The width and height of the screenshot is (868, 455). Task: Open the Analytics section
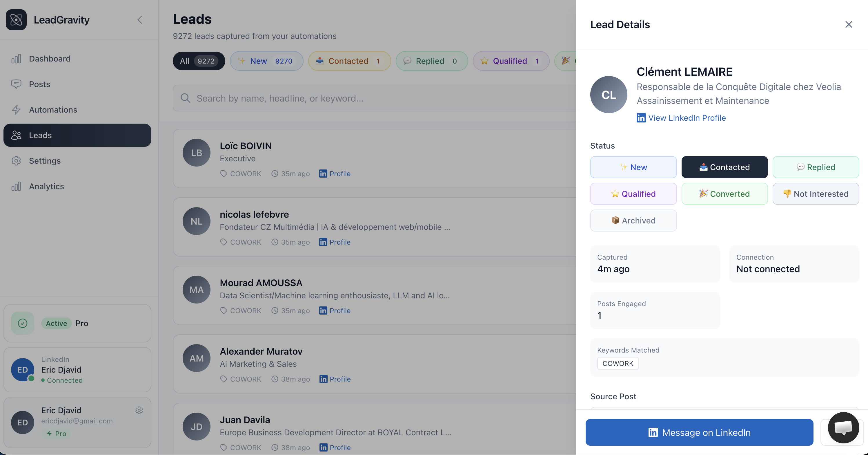click(x=46, y=186)
